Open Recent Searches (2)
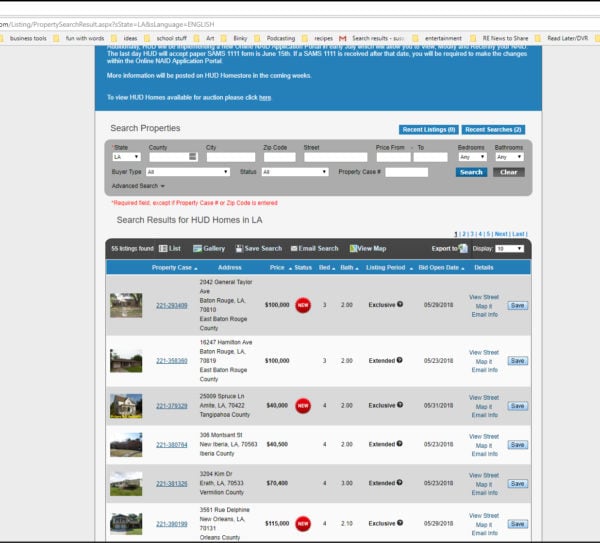Screen dimensions: 600x543 pyautogui.click(x=493, y=130)
